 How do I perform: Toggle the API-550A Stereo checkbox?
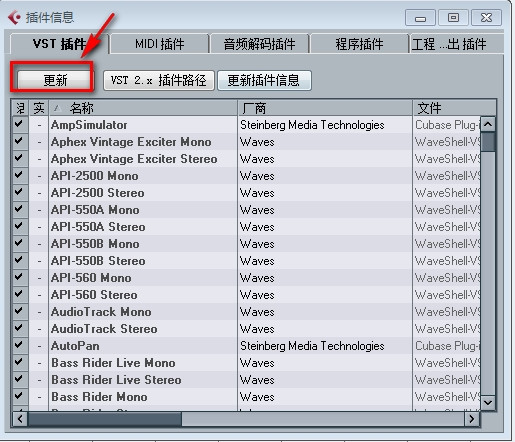pyautogui.click(x=19, y=226)
